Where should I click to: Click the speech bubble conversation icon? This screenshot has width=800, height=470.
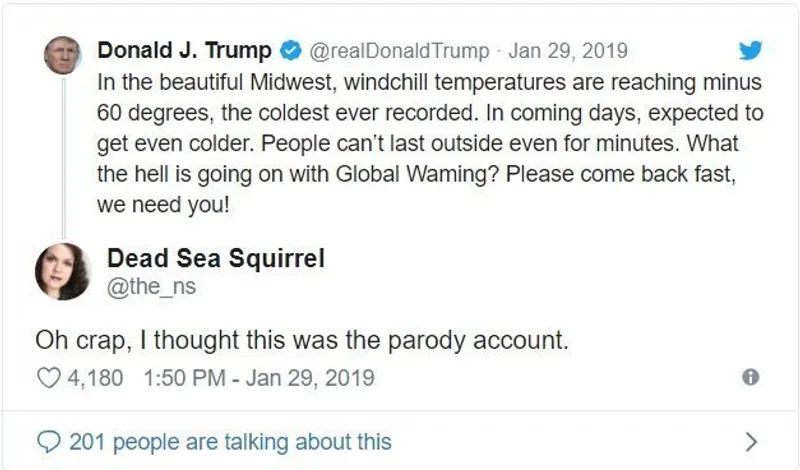click(x=49, y=441)
